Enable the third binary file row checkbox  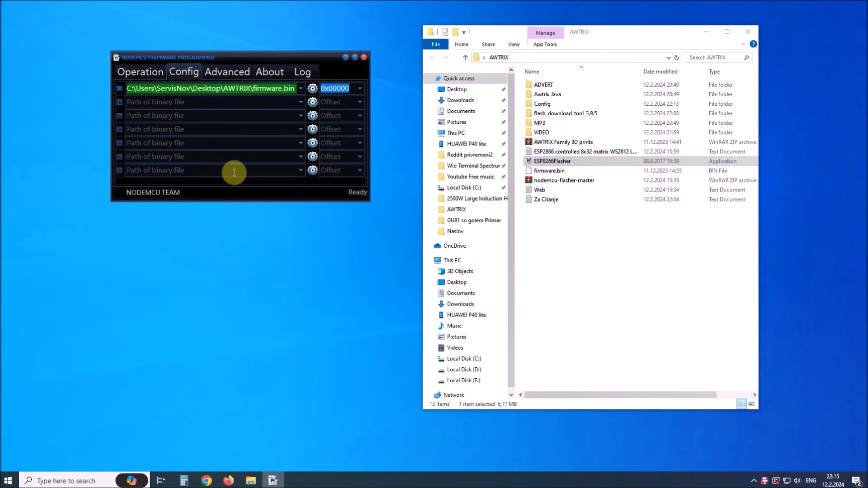pyautogui.click(x=119, y=116)
